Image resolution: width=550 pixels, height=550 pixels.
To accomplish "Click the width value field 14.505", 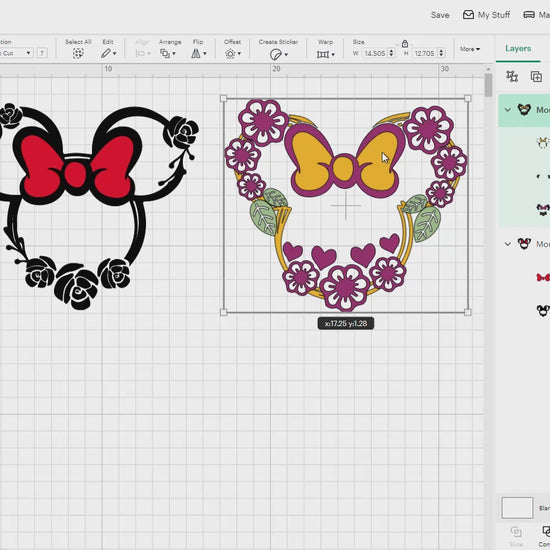I will (374, 53).
